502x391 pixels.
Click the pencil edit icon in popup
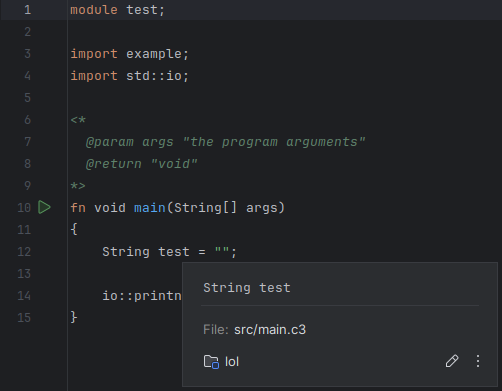click(x=452, y=361)
